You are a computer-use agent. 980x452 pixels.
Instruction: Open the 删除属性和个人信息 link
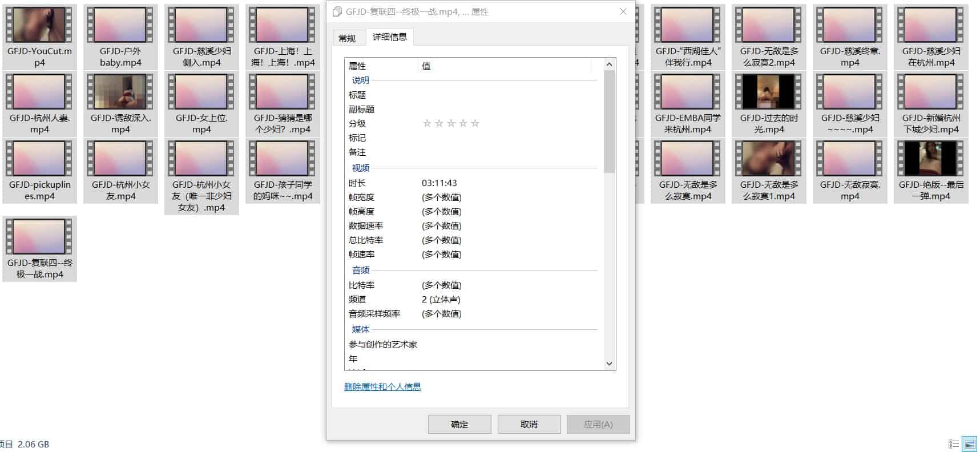tap(382, 387)
